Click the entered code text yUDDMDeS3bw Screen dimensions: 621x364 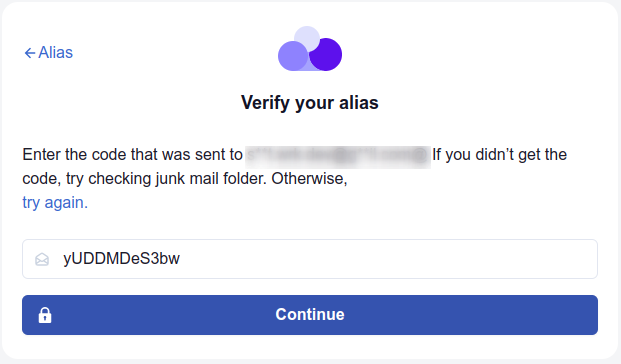[x=122, y=259]
